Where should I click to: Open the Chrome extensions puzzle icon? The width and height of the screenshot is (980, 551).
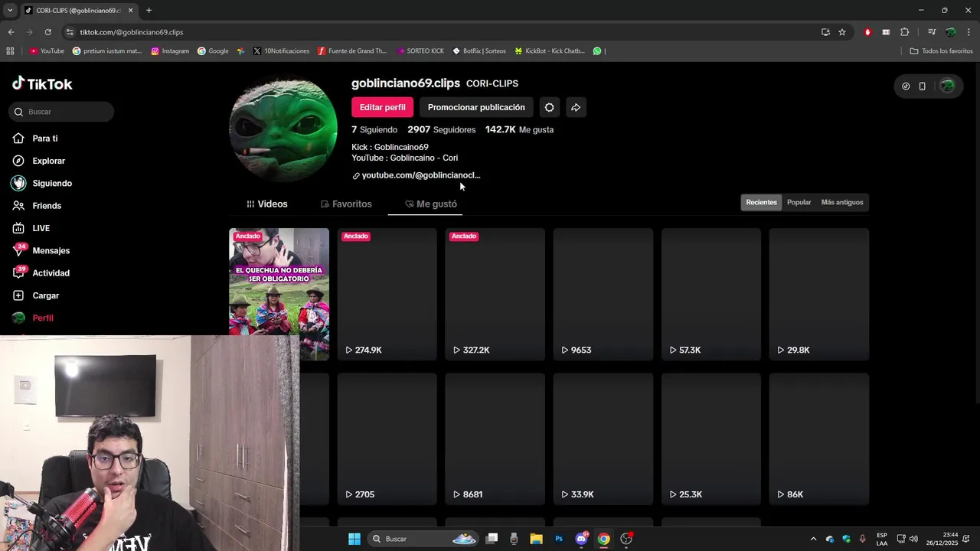pyautogui.click(x=905, y=32)
